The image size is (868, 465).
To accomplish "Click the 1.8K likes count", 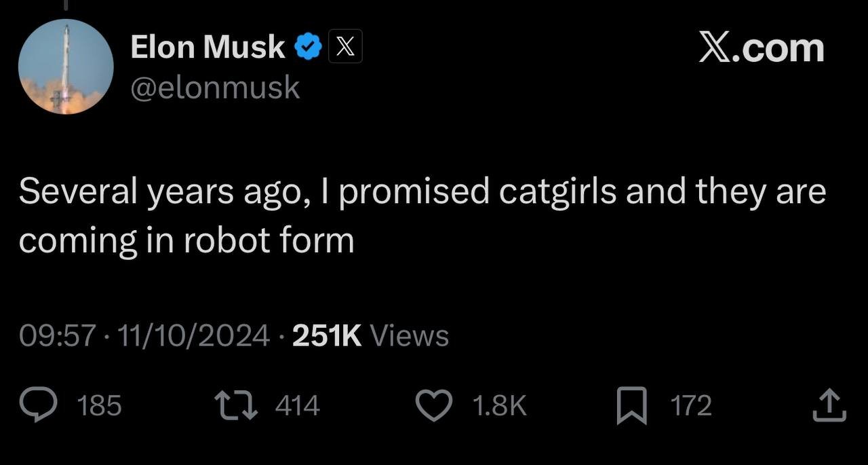I will pos(499,406).
